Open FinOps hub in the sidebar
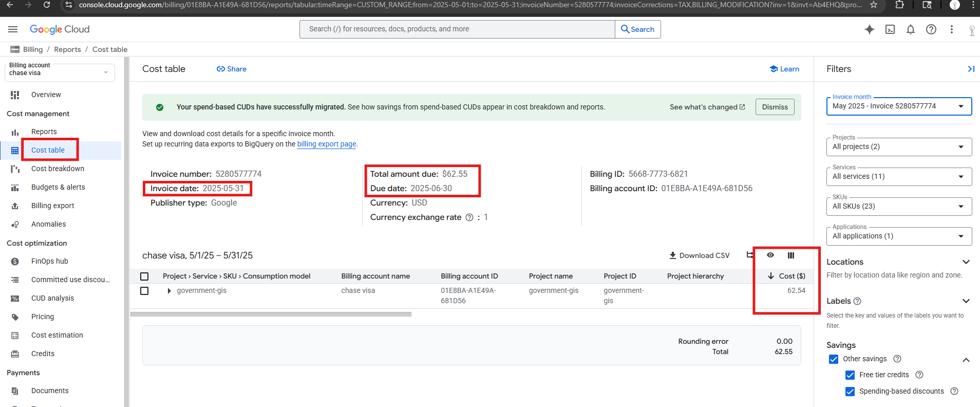Image resolution: width=980 pixels, height=407 pixels. (x=49, y=261)
